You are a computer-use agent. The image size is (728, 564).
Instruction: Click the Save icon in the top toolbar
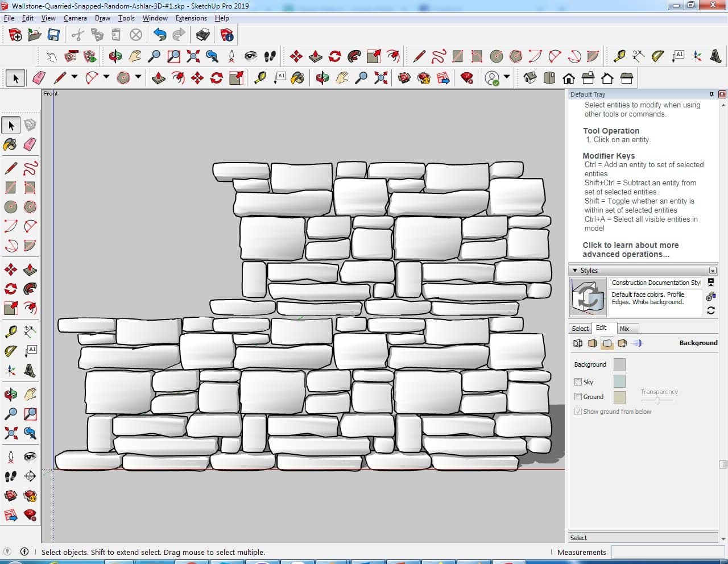click(53, 35)
